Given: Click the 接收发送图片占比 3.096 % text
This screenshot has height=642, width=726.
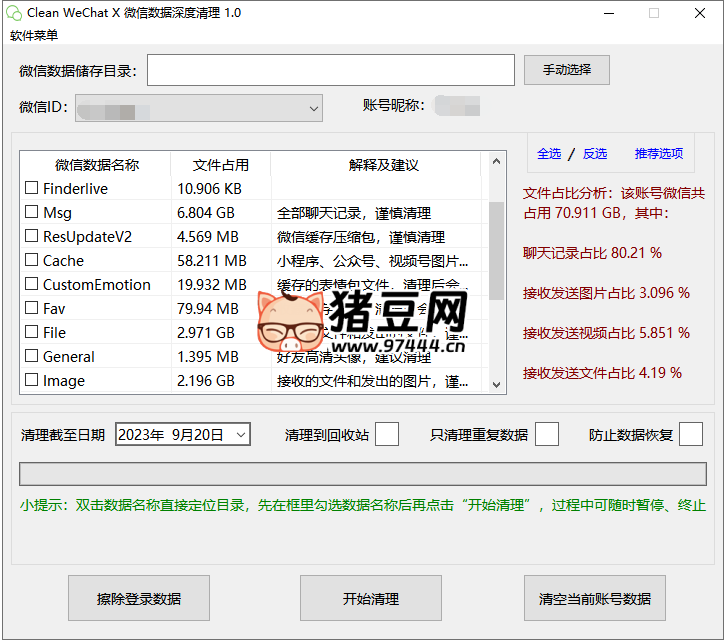Looking at the screenshot, I should tap(606, 293).
